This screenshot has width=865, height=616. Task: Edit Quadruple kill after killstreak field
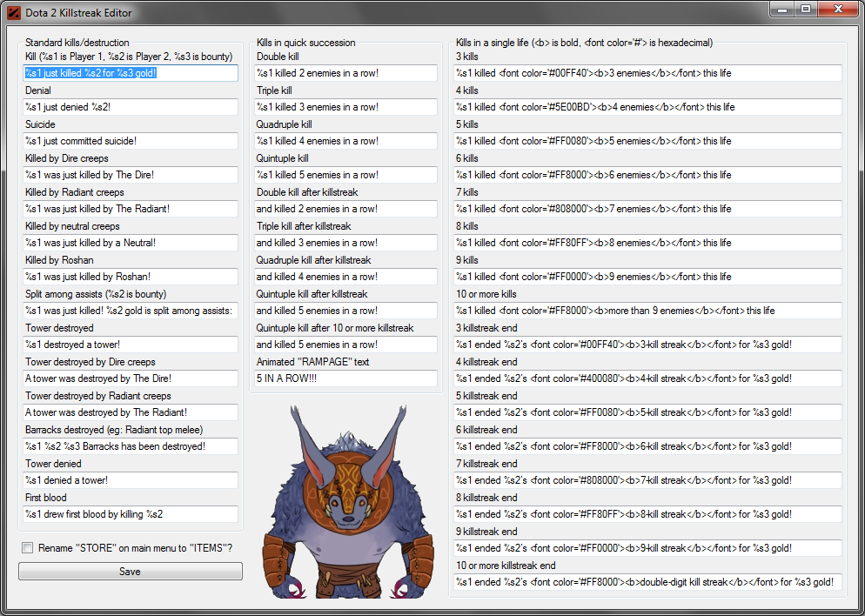(345, 277)
